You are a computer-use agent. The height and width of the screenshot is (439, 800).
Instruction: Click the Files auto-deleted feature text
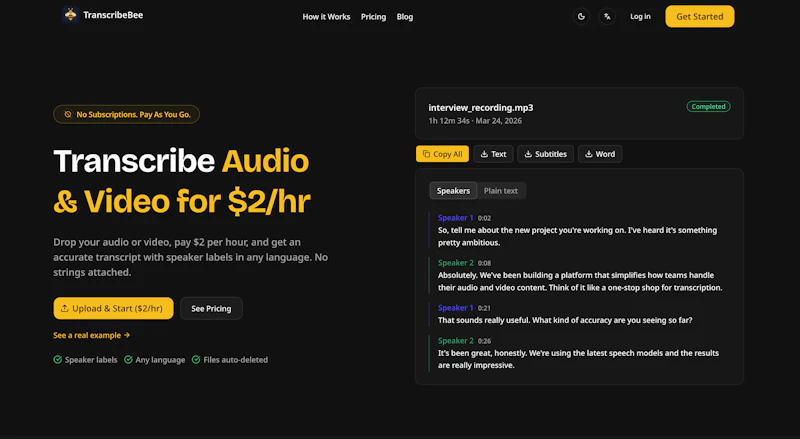(235, 360)
